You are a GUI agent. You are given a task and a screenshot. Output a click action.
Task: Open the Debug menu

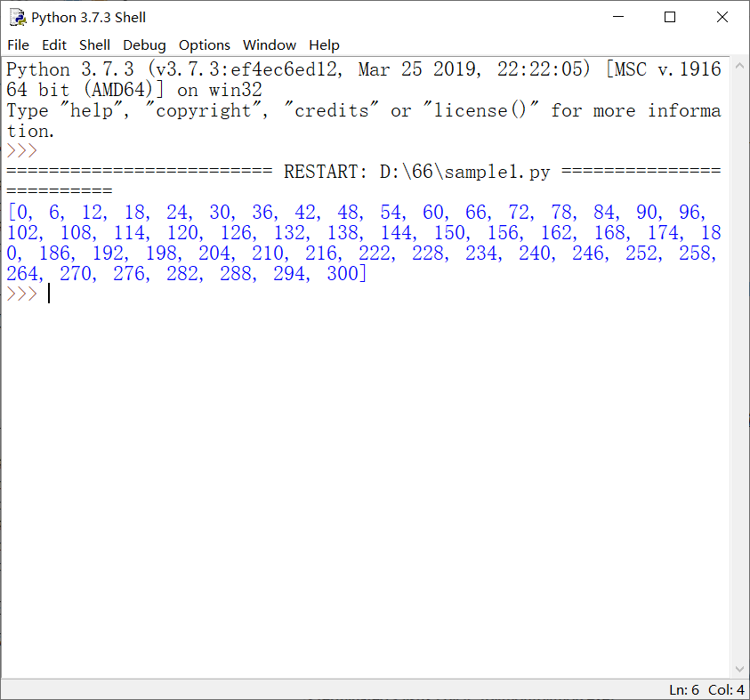144,45
